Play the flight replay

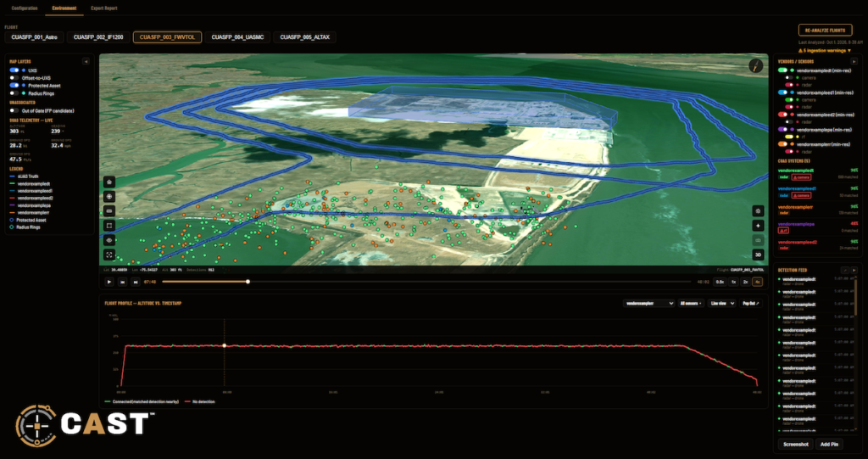[109, 282]
